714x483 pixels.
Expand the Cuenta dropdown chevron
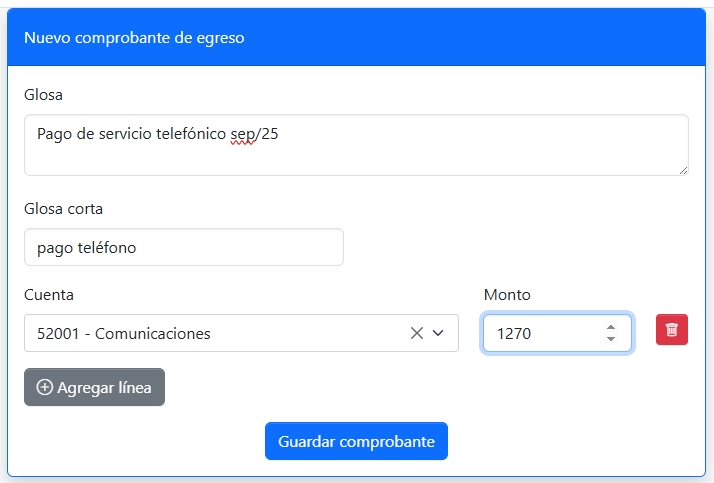(x=438, y=333)
